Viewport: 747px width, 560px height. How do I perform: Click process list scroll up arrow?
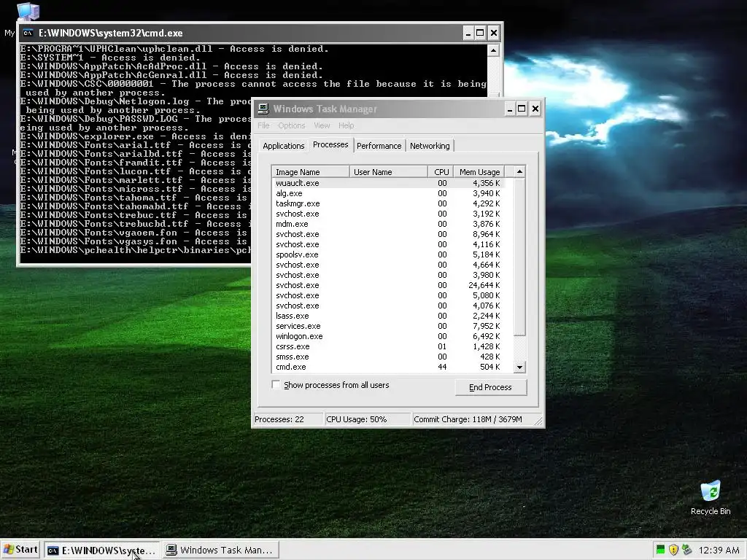click(519, 171)
